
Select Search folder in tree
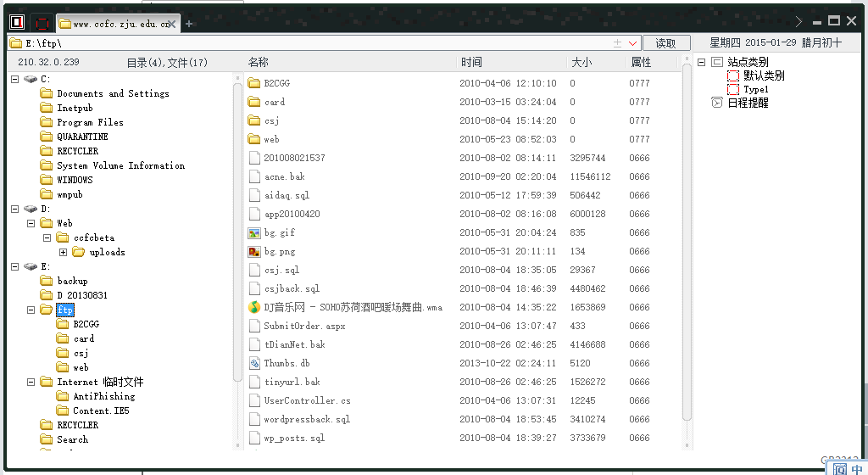click(73, 439)
